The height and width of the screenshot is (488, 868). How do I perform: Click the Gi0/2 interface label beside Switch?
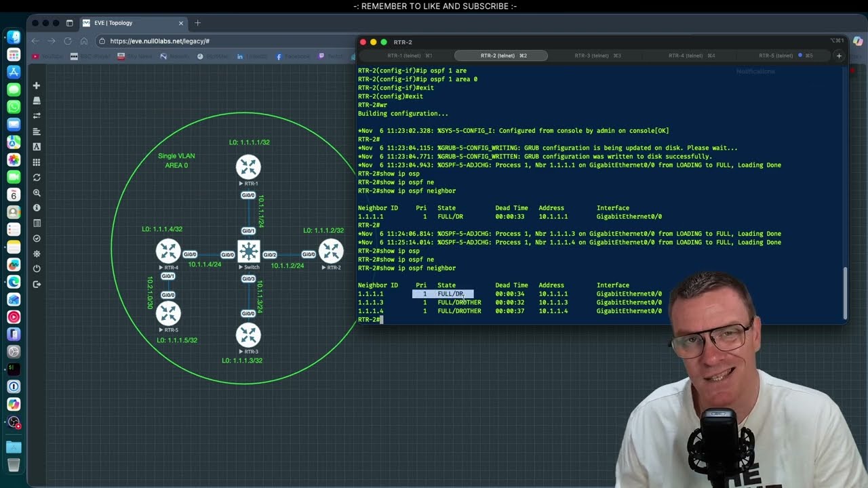(x=270, y=255)
